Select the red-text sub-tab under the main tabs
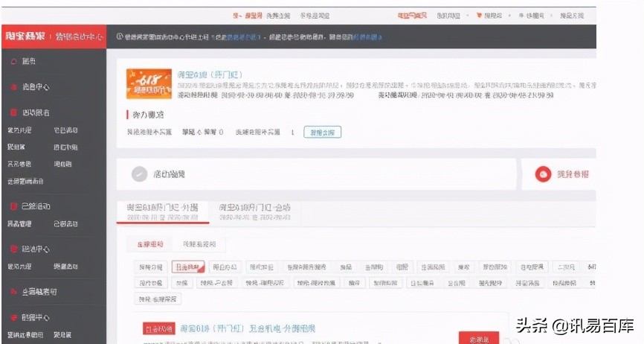The height and width of the screenshot is (344, 644). click(x=150, y=244)
